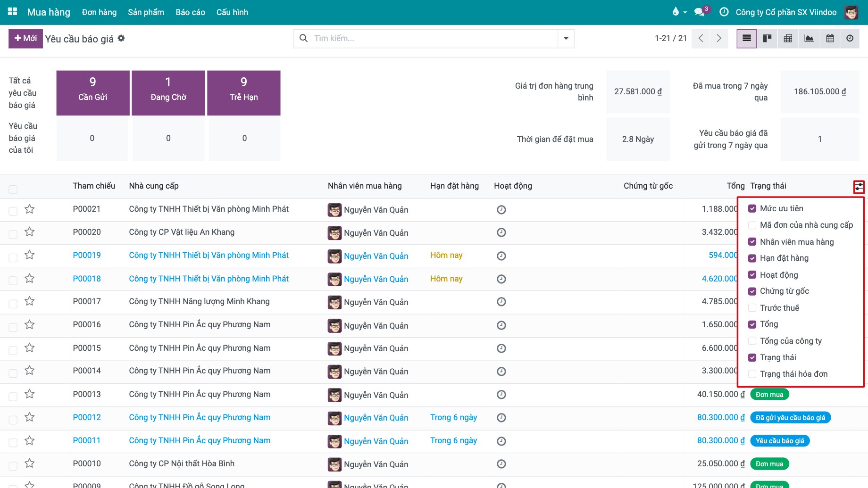Select the checkbox for row P00020

pos(13,234)
